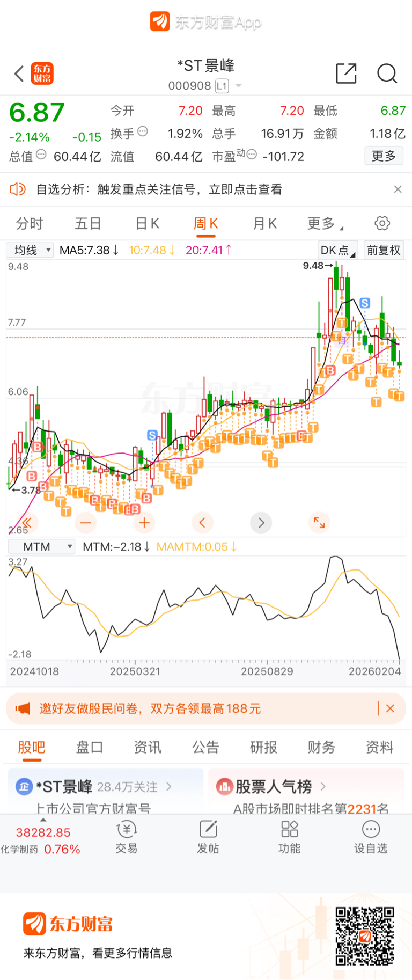Tap the red 股票人气榜 chart icon
The width and height of the screenshot is (412, 980).
[224, 787]
